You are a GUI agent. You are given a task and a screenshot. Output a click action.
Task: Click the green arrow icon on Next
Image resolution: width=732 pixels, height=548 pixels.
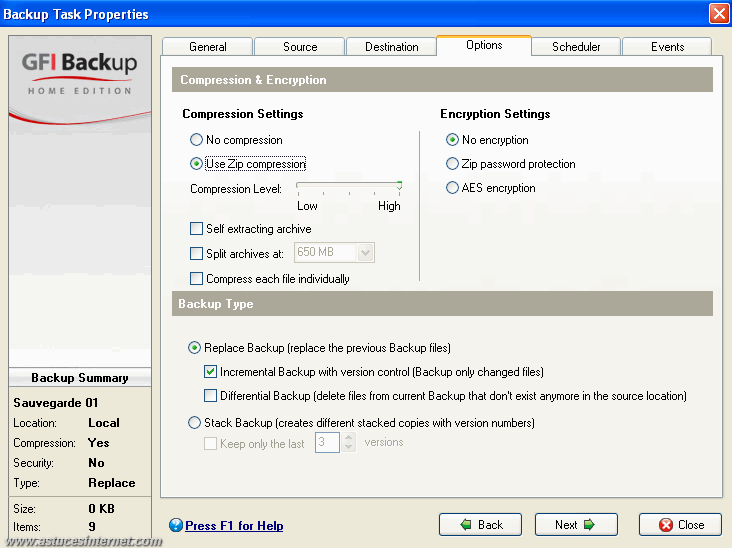coord(589,525)
